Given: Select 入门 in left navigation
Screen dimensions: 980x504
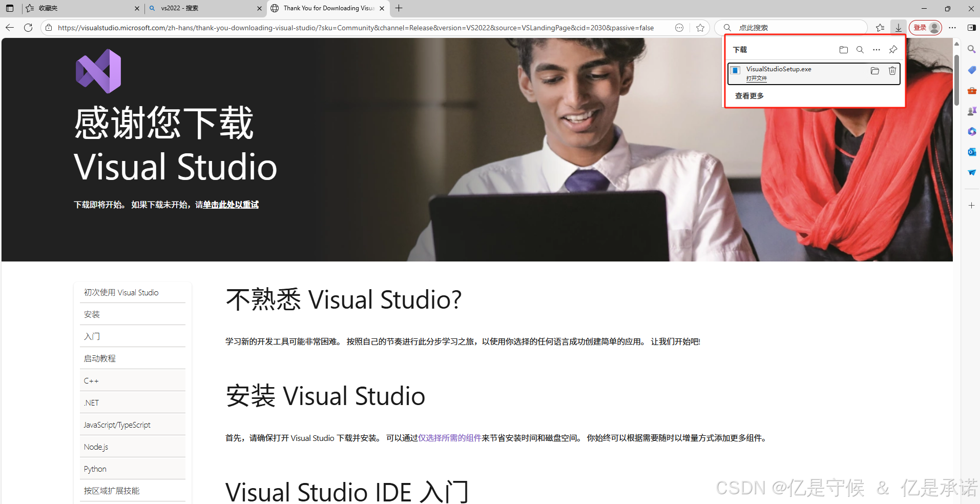Looking at the screenshot, I should (133, 336).
